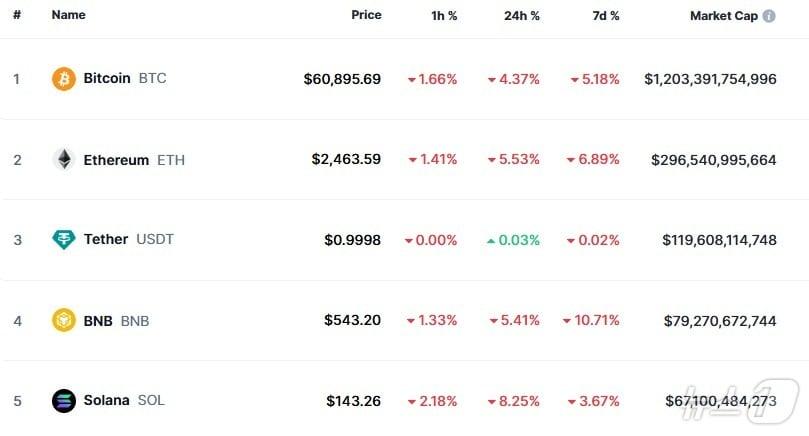Sort by the # rank column header
Screen dimensions: 809x436
click(17, 16)
